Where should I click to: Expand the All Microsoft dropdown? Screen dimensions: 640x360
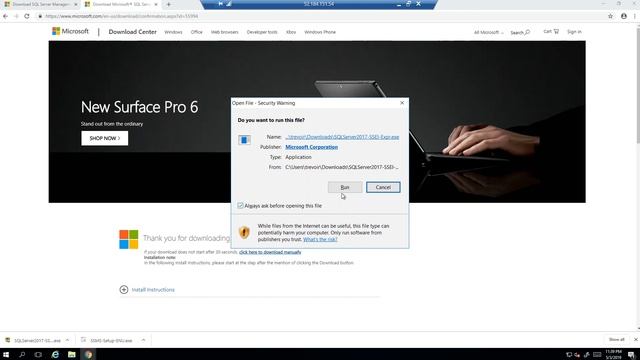click(x=488, y=32)
